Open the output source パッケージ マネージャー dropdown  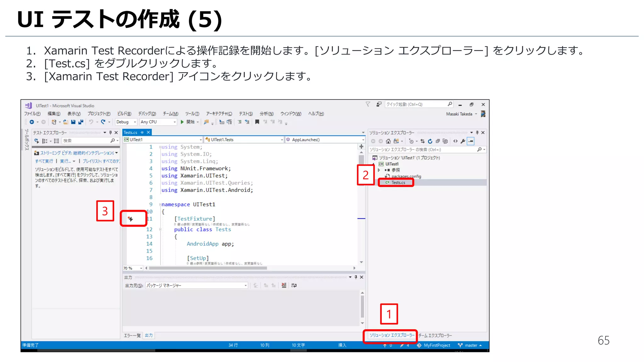(197, 285)
